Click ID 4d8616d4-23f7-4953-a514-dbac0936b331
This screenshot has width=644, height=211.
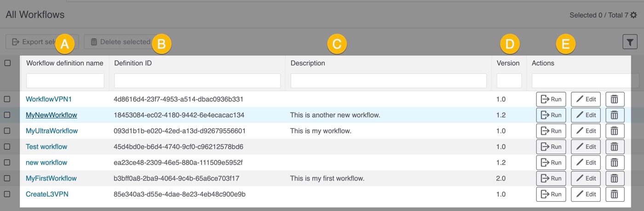pos(178,99)
